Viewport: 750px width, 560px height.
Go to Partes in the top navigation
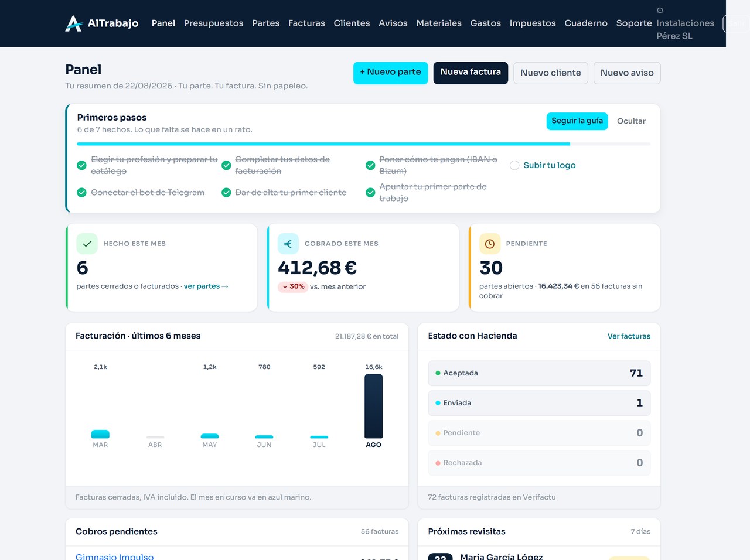click(266, 23)
